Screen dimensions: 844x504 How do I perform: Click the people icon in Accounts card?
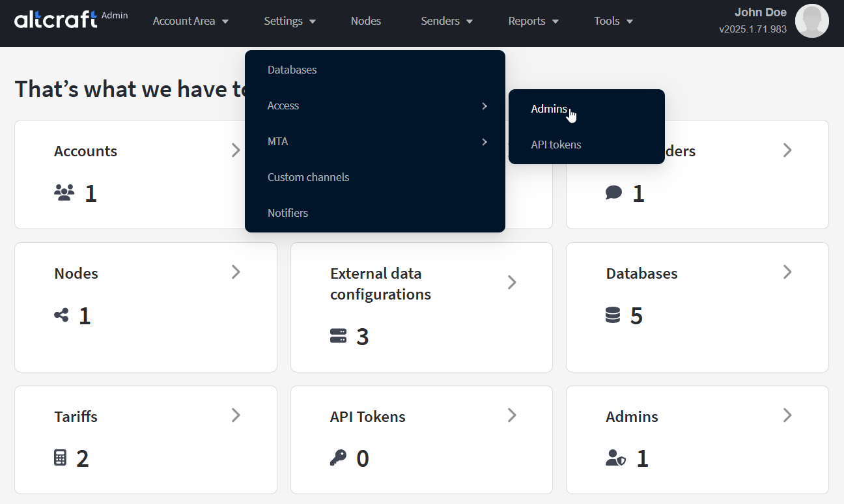64,193
